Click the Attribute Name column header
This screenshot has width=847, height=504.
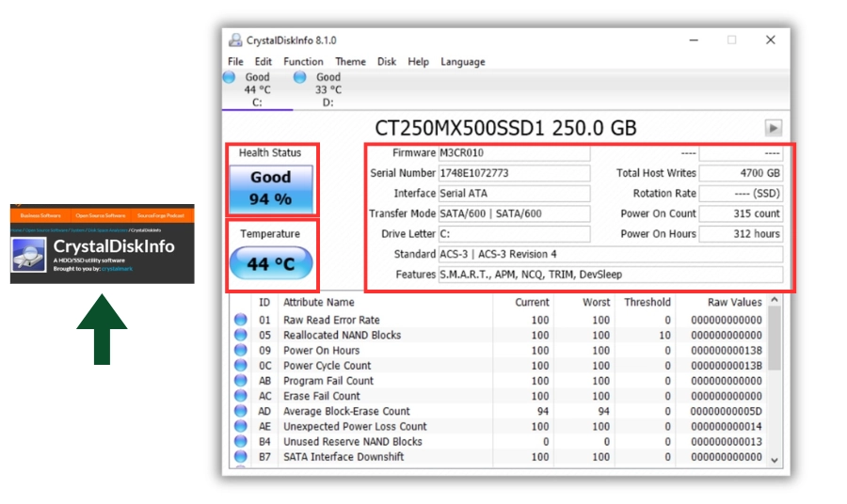pyautogui.click(x=385, y=302)
